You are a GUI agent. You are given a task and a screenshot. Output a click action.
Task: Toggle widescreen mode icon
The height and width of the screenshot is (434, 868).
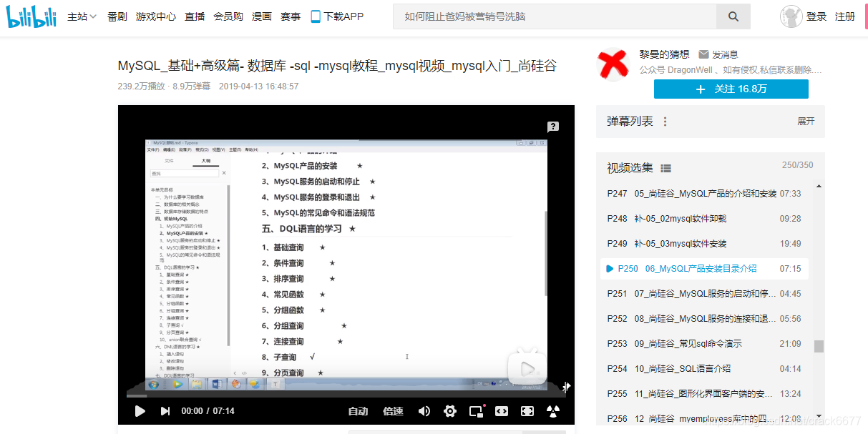[502, 411]
